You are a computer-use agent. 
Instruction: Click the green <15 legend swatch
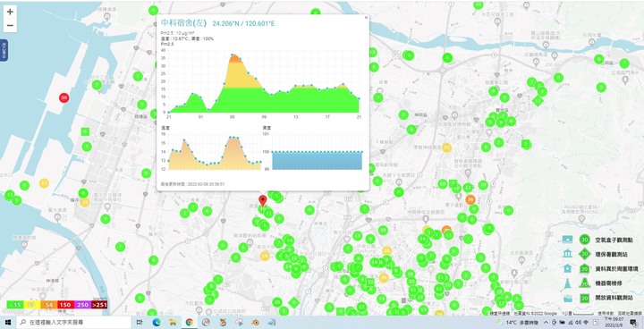(x=15, y=305)
